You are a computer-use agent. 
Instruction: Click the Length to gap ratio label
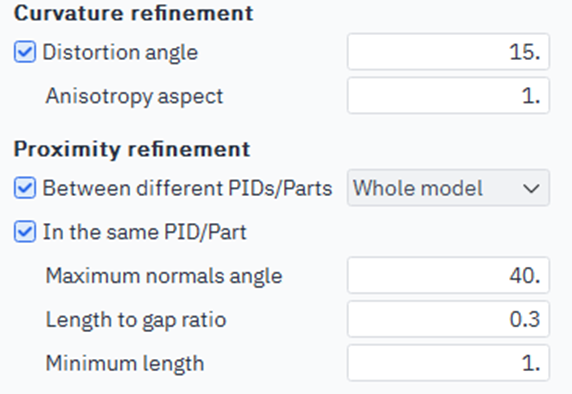pos(136,320)
